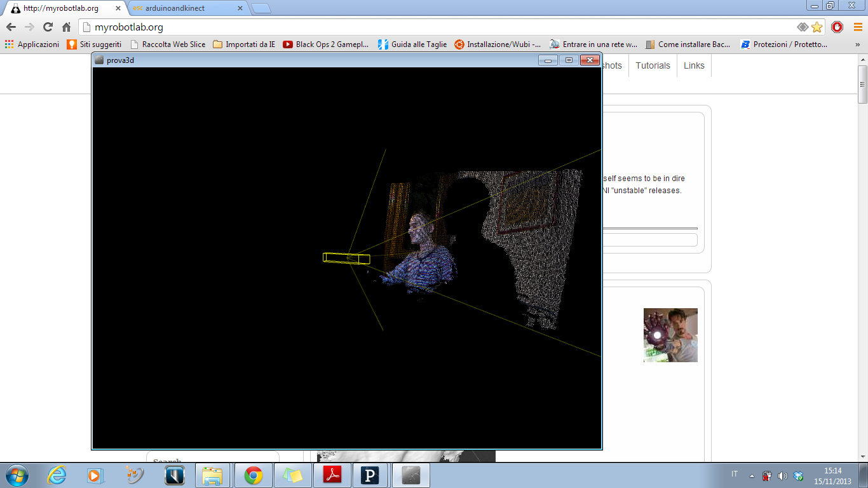Click the orange tool taskbar icon
Viewport: 868px width, 488px height.
click(x=135, y=475)
